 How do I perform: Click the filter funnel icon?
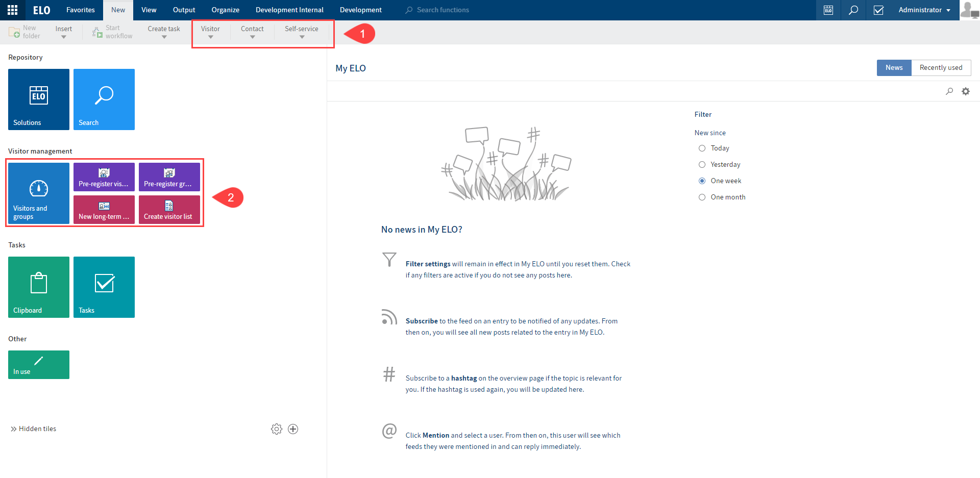tap(389, 260)
